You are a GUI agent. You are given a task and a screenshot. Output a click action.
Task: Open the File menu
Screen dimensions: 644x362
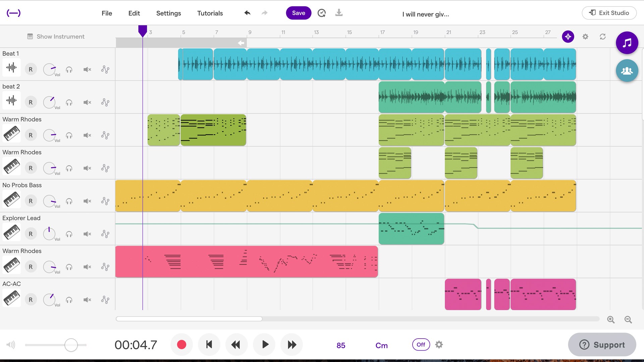tap(107, 13)
